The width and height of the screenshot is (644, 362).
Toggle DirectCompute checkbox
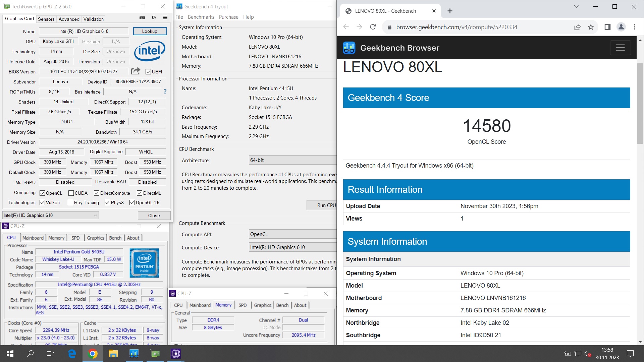(97, 193)
